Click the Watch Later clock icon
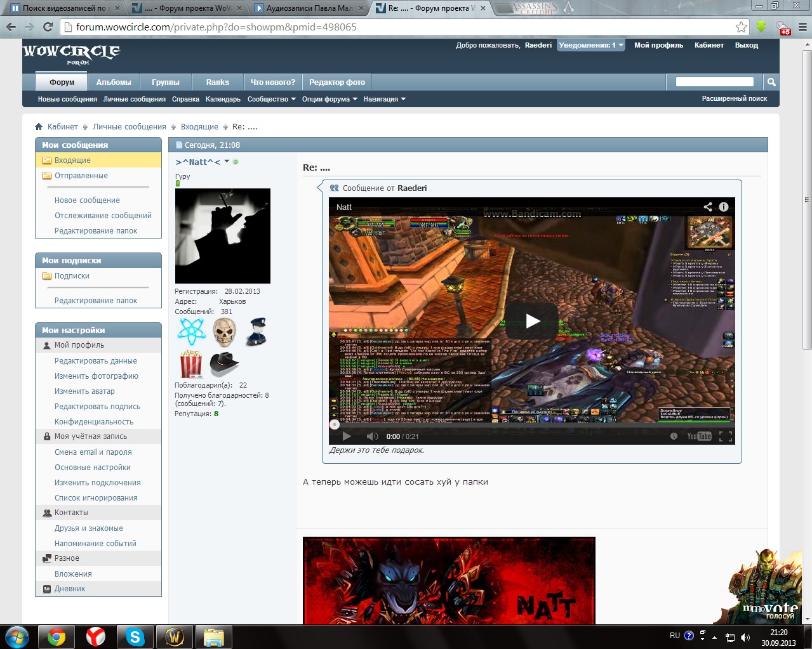 click(x=674, y=436)
